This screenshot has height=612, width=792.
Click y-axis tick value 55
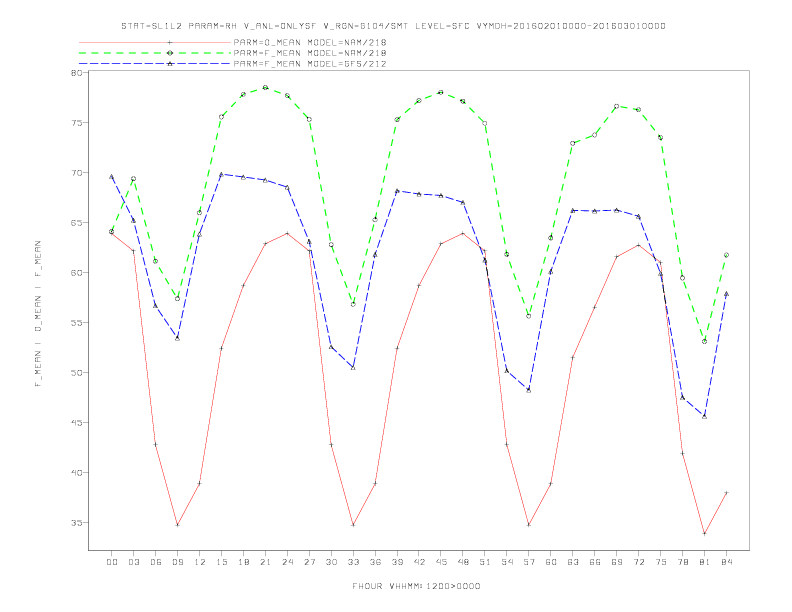pos(77,323)
